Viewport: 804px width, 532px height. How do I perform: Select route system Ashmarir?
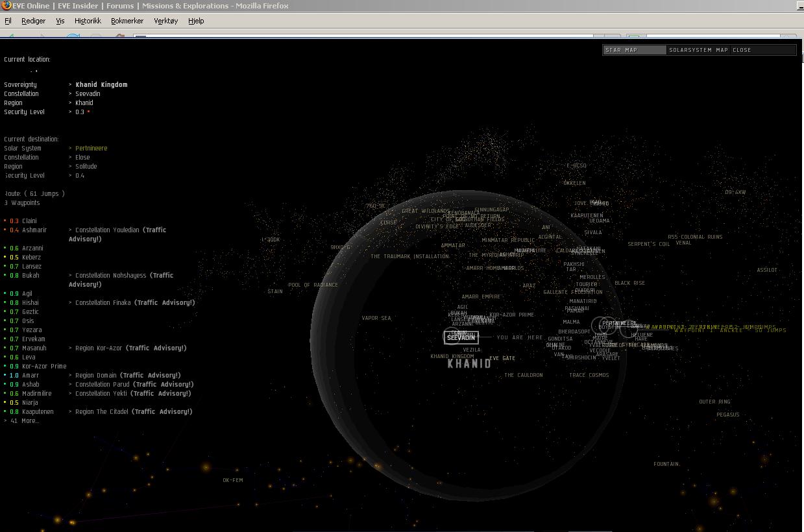tap(34, 230)
